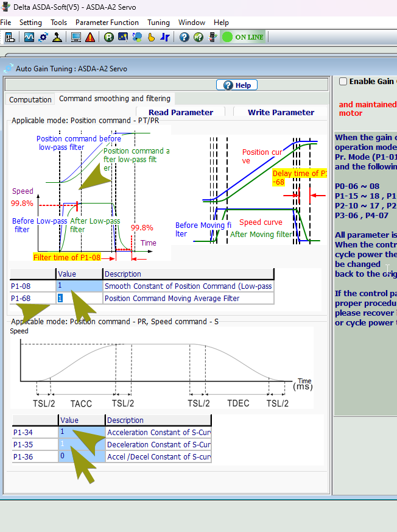Open the drive connection icon in toolbar
The height and width of the screenshot is (532, 397).
(x=10, y=37)
